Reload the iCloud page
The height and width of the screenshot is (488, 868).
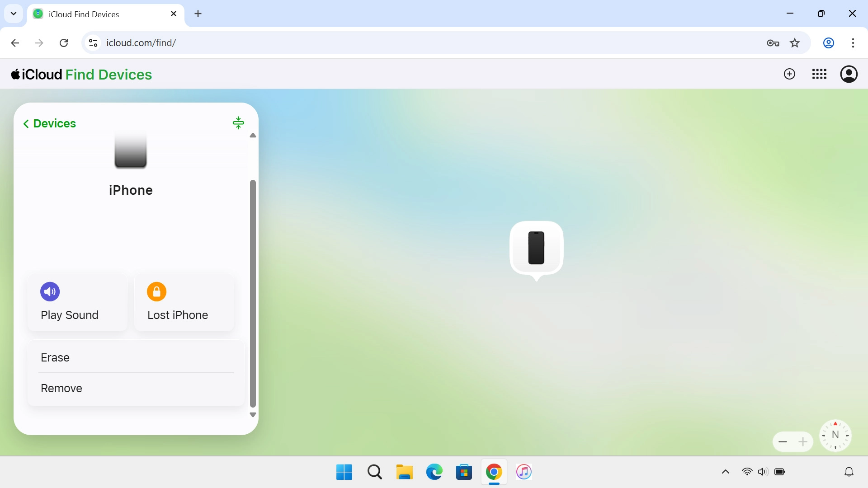click(x=64, y=43)
